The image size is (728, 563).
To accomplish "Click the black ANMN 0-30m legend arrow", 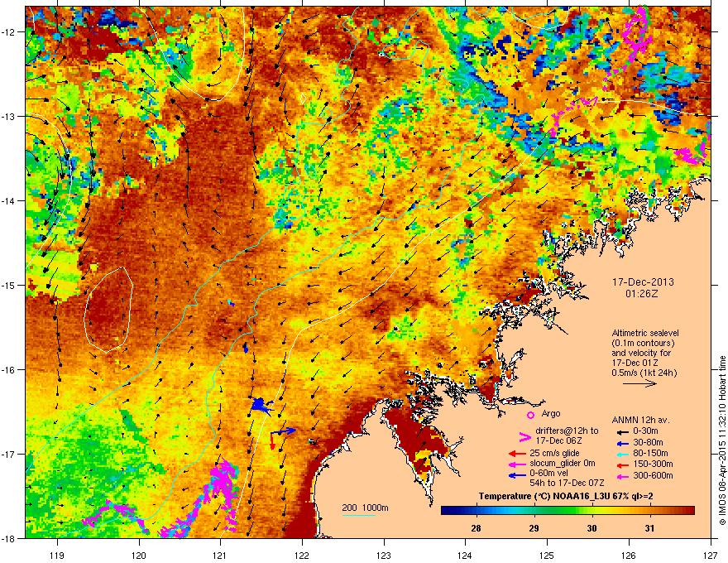I will (x=622, y=431).
